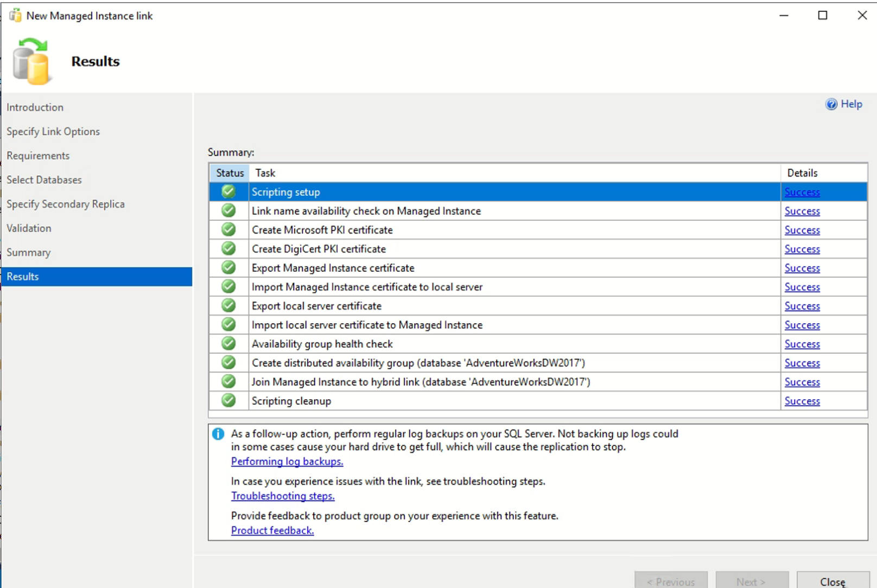Click status icon for Create distributed availability group

228,362
